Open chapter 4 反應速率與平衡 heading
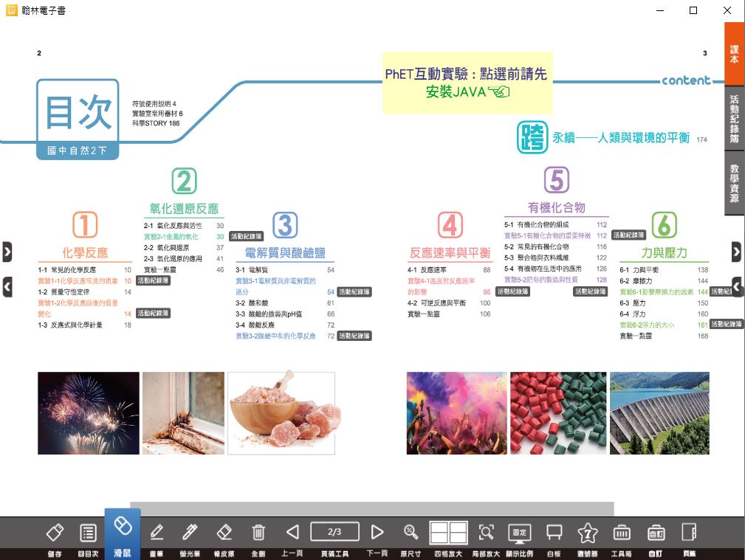 pos(450,252)
